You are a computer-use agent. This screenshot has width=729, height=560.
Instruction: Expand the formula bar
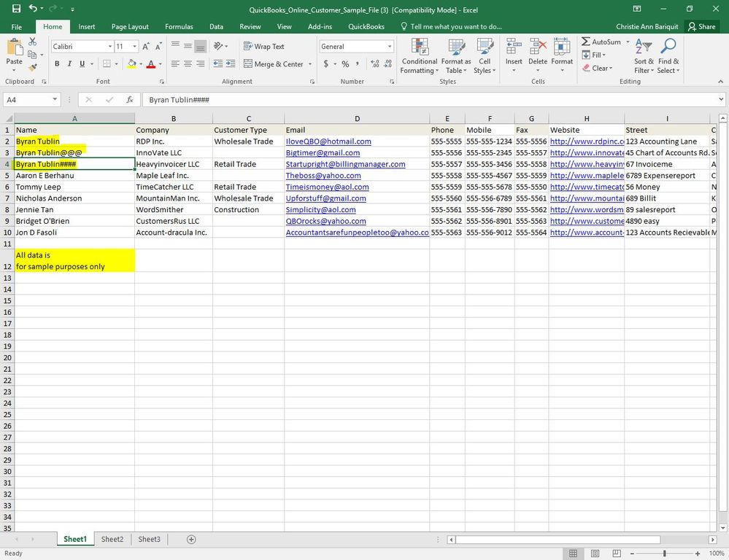pyautogui.click(x=721, y=99)
